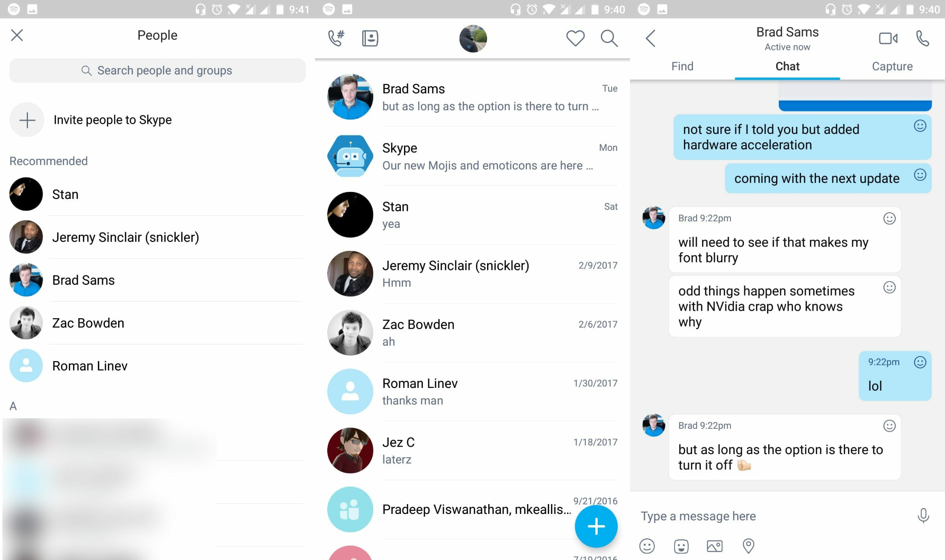This screenshot has height=560, width=945.
Task: Click the add new contact button
Action: point(27,119)
